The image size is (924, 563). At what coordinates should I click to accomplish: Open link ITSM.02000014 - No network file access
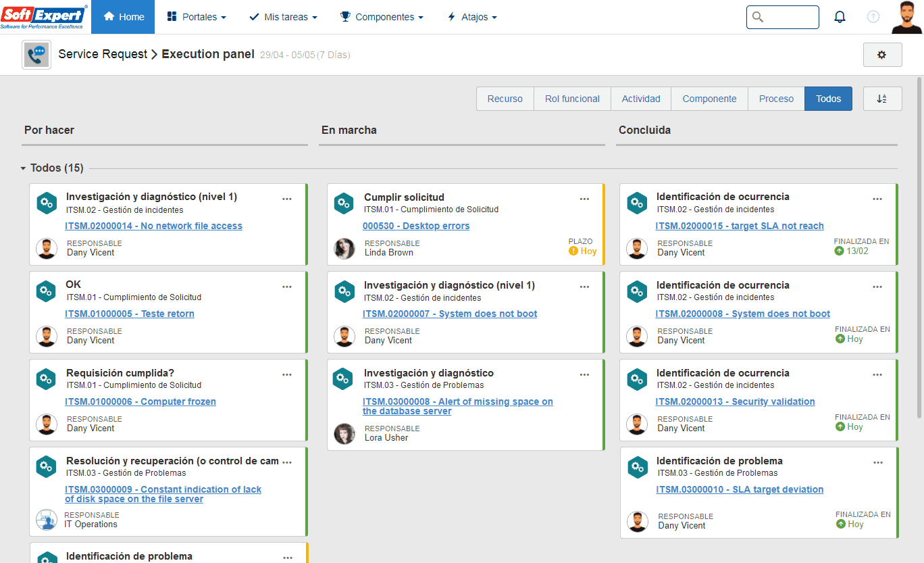click(x=154, y=226)
